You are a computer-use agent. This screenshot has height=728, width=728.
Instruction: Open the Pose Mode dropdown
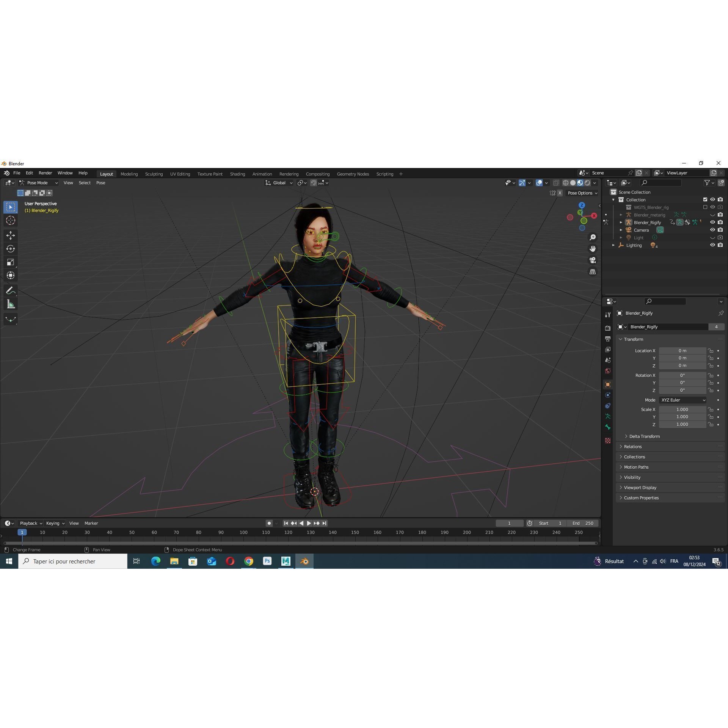(39, 183)
